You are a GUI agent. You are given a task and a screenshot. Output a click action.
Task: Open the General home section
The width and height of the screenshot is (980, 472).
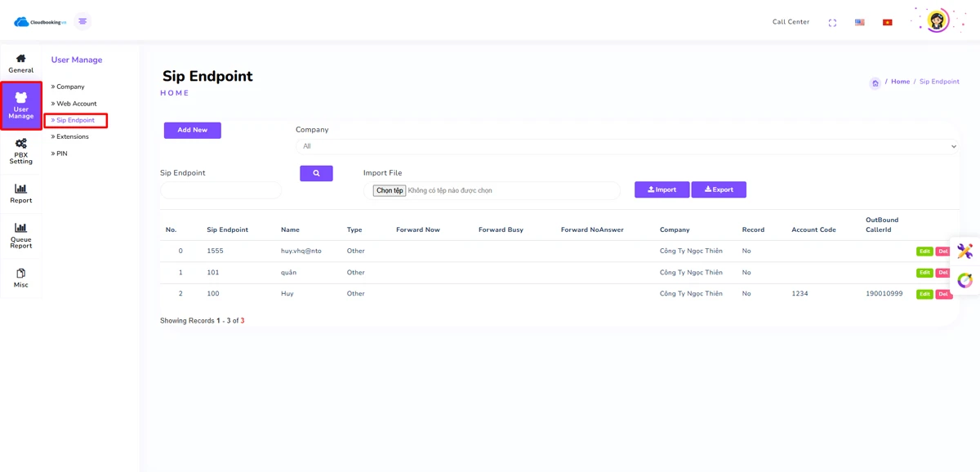point(21,63)
